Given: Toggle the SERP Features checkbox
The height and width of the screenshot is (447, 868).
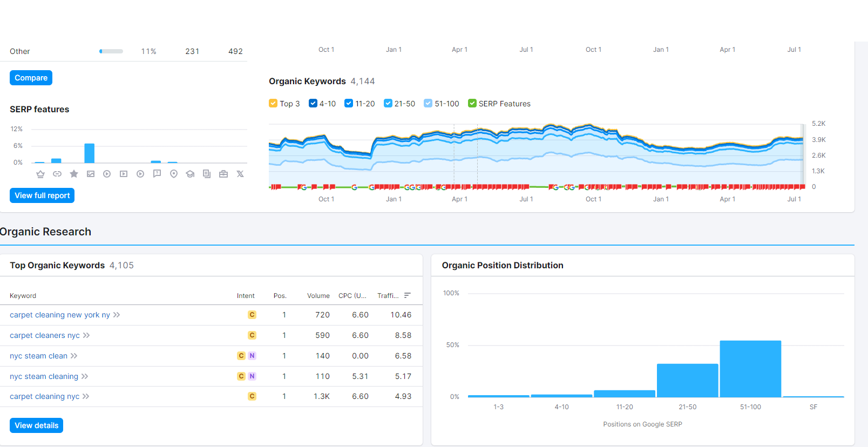Looking at the screenshot, I should [x=472, y=103].
